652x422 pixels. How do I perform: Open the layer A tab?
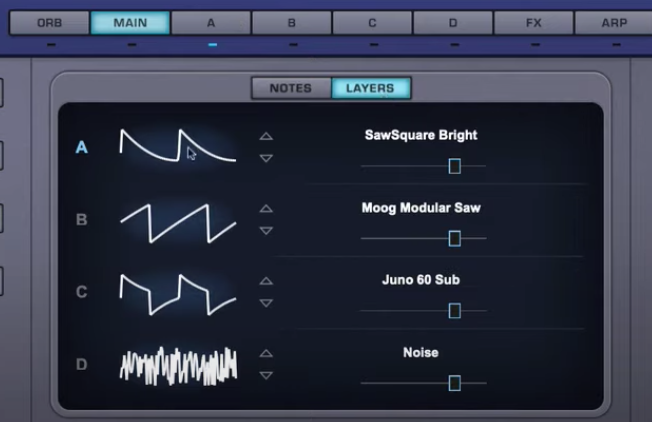[211, 23]
